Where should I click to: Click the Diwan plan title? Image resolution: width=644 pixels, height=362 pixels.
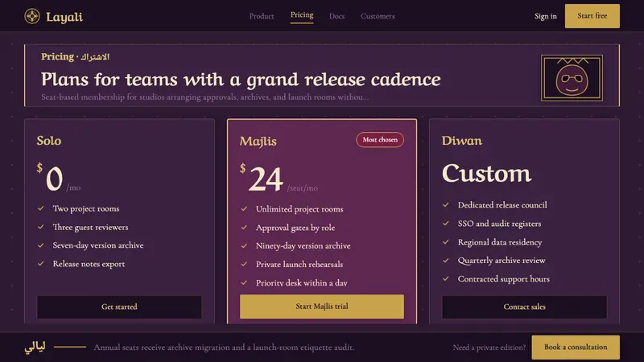(462, 141)
